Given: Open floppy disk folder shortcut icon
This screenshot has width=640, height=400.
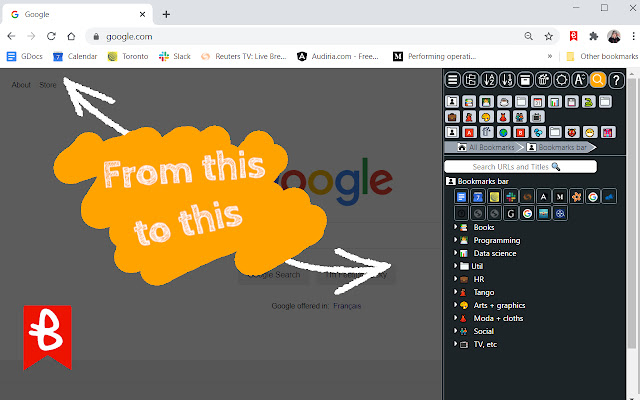Looking at the screenshot, I should point(571,102).
